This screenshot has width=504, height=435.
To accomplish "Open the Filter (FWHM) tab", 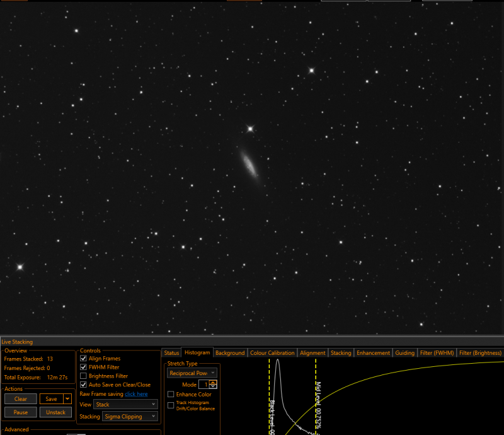I will point(437,353).
